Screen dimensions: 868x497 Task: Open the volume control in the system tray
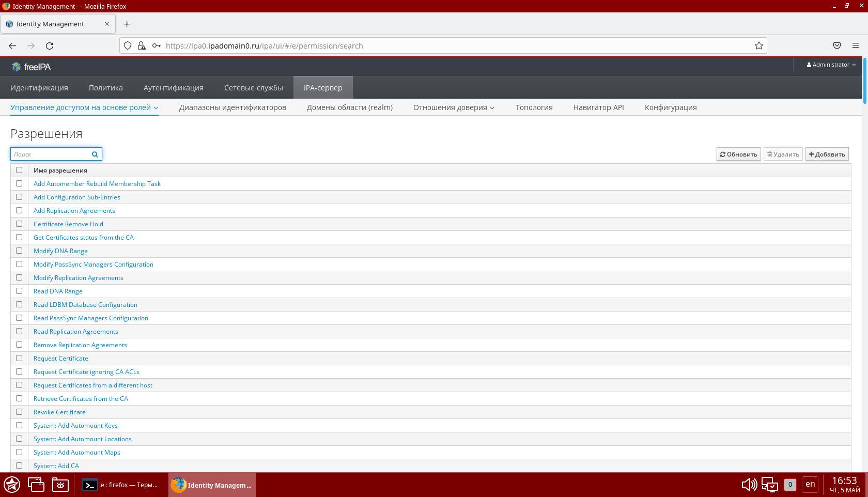(749, 485)
